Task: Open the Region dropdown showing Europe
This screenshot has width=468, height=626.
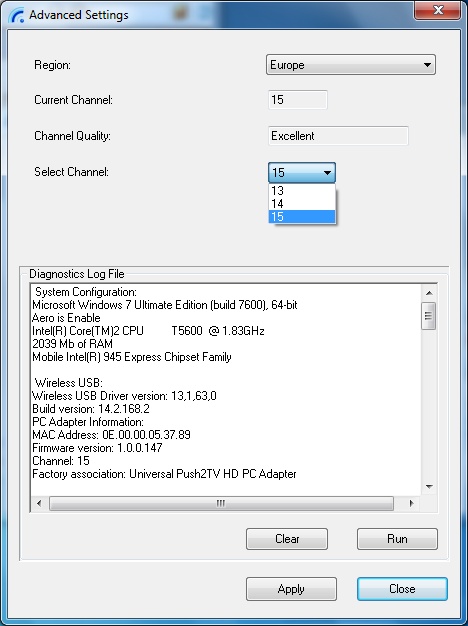Action: 351,65
